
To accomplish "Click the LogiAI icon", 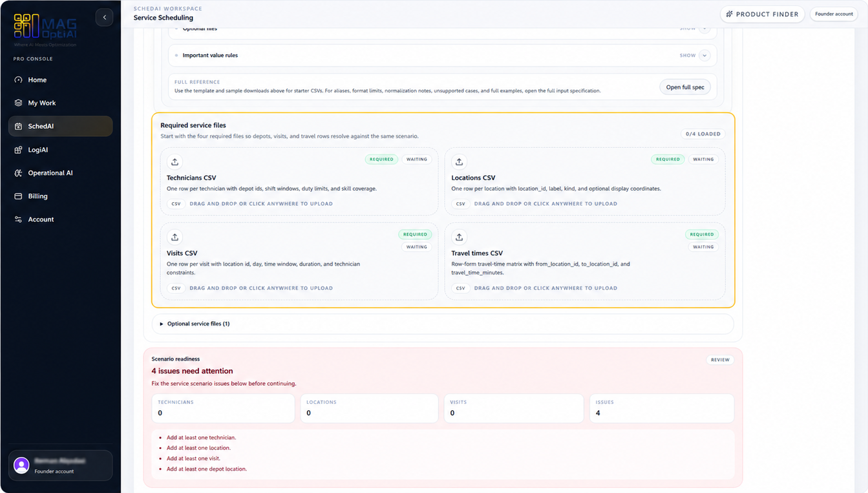I will pyautogui.click(x=18, y=150).
